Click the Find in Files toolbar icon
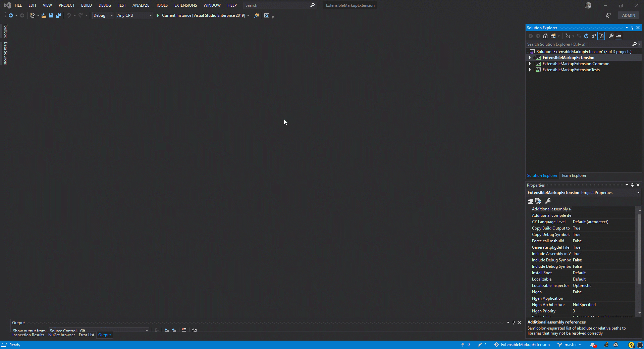The width and height of the screenshot is (644, 349). coord(257,15)
